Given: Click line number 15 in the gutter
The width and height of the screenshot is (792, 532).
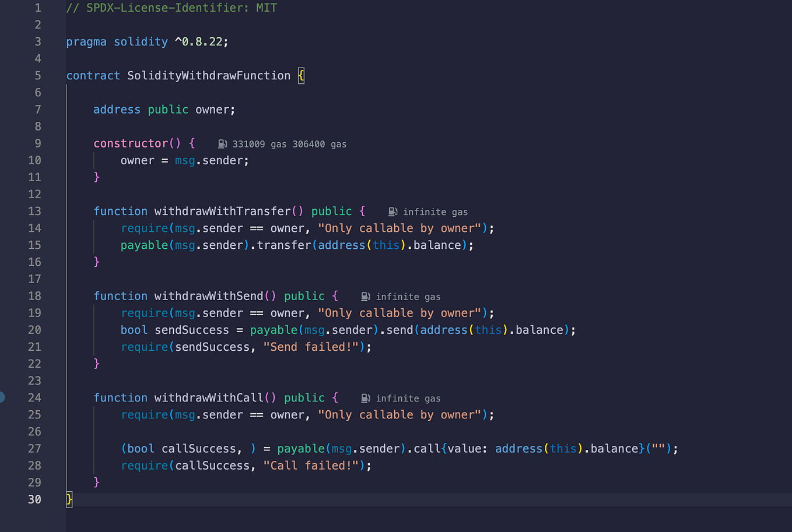Looking at the screenshot, I should tap(34, 245).
